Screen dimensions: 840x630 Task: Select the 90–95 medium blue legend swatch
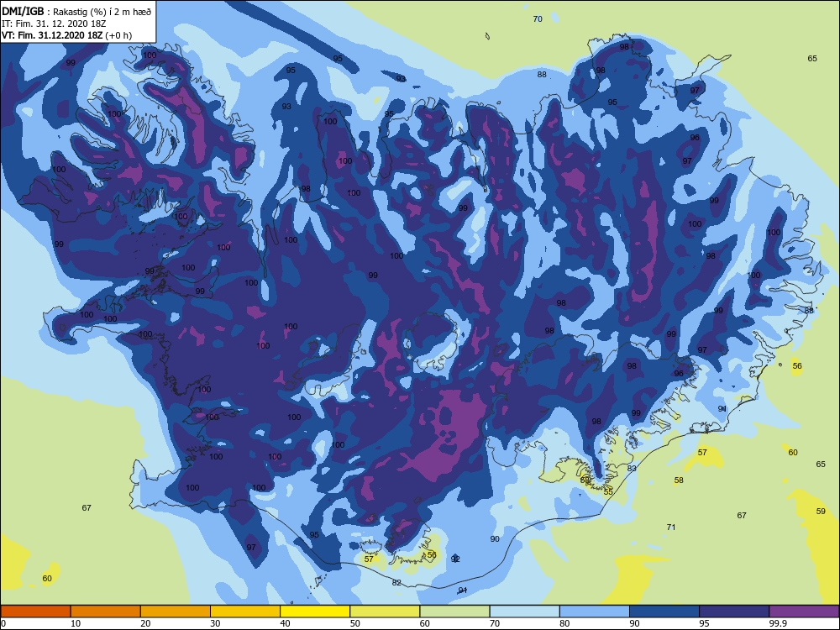(664, 612)
